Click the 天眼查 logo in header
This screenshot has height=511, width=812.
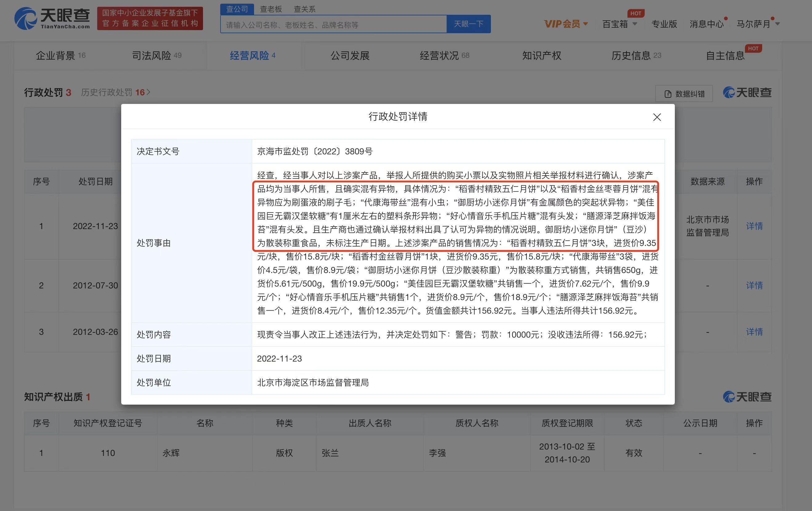click(x=52, y=18)
